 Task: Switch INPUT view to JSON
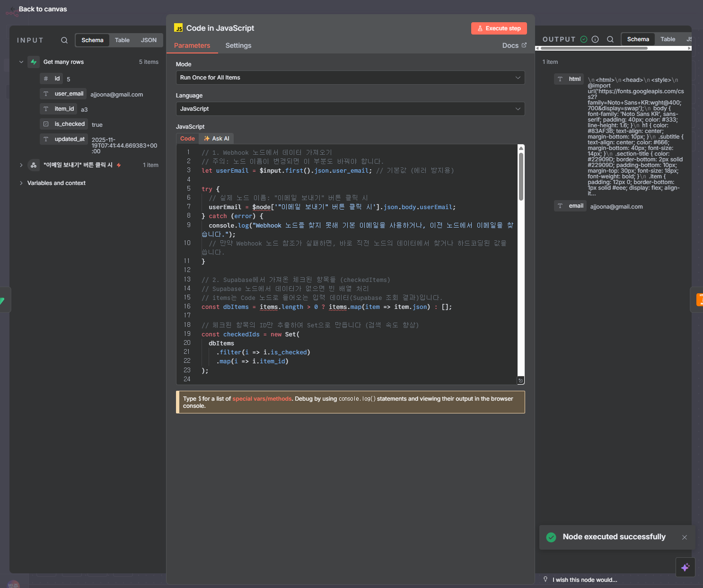[x=149, y=40]
